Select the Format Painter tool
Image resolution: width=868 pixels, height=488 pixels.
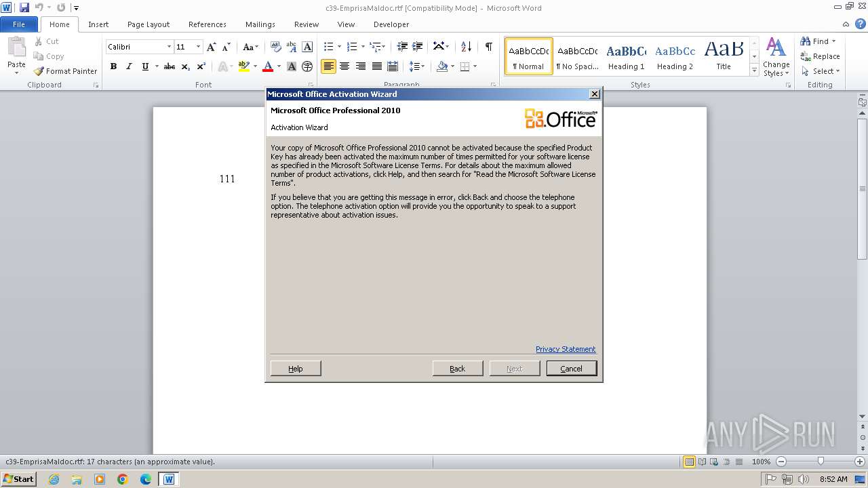click(65, 70)
